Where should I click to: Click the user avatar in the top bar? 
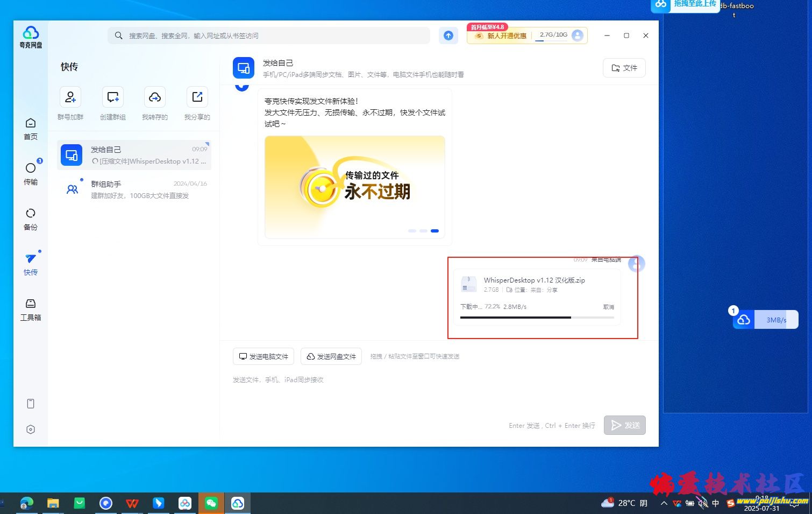pos(578,36)
